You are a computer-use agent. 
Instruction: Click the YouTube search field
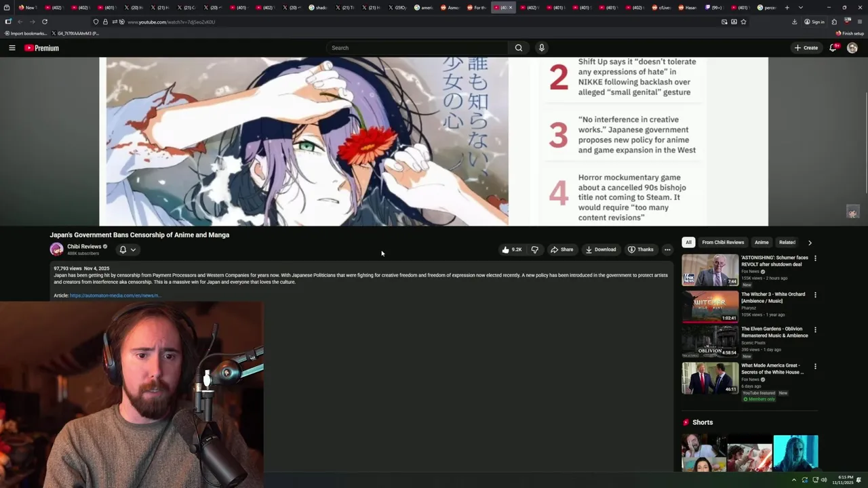click(x=417, y=48)
